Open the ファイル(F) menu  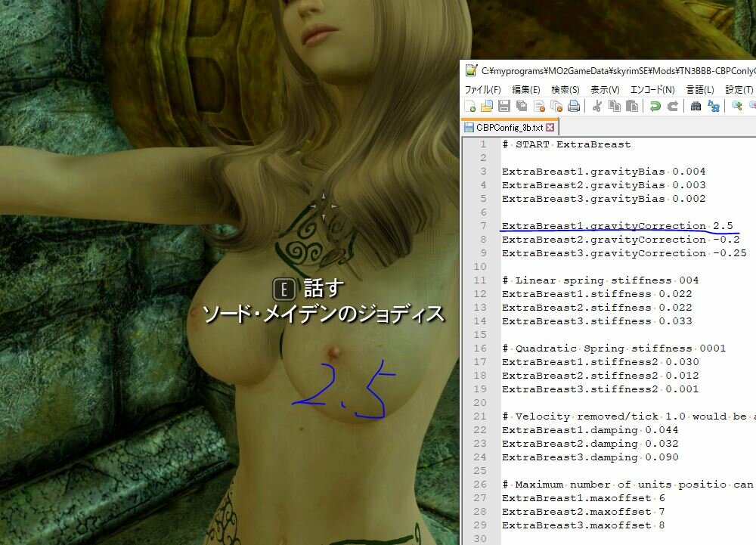tap(482, 90)
